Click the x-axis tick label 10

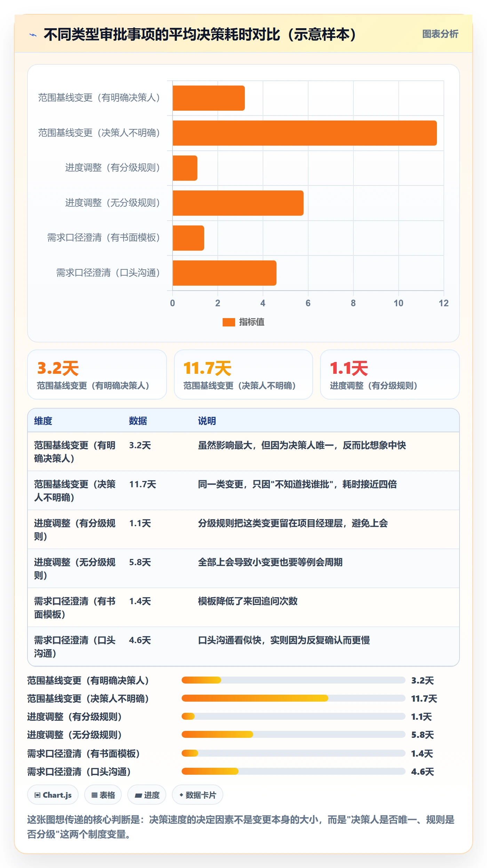coord(398,303)
